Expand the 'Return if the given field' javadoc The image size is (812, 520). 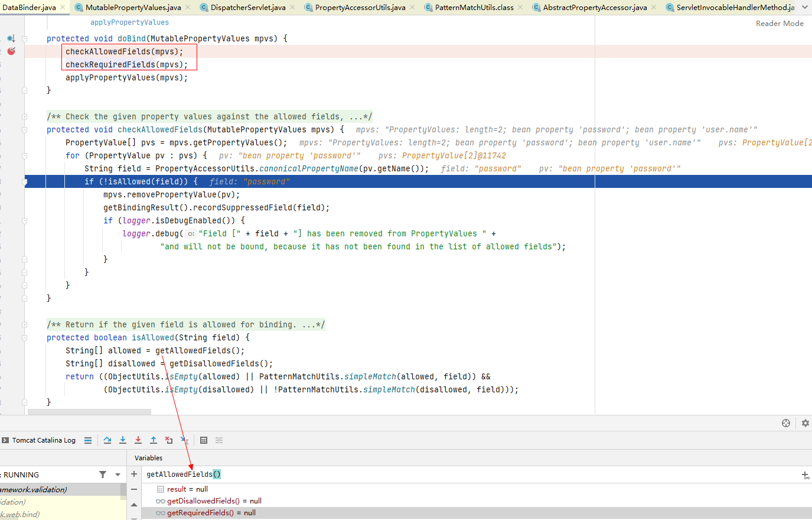click(24, 324)
